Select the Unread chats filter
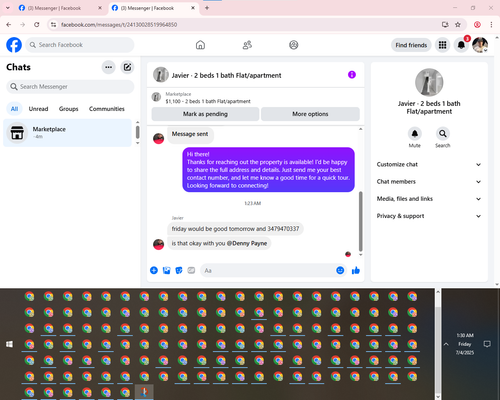The height and width of the screenshot is (400, 500). (x=38, y=109)
